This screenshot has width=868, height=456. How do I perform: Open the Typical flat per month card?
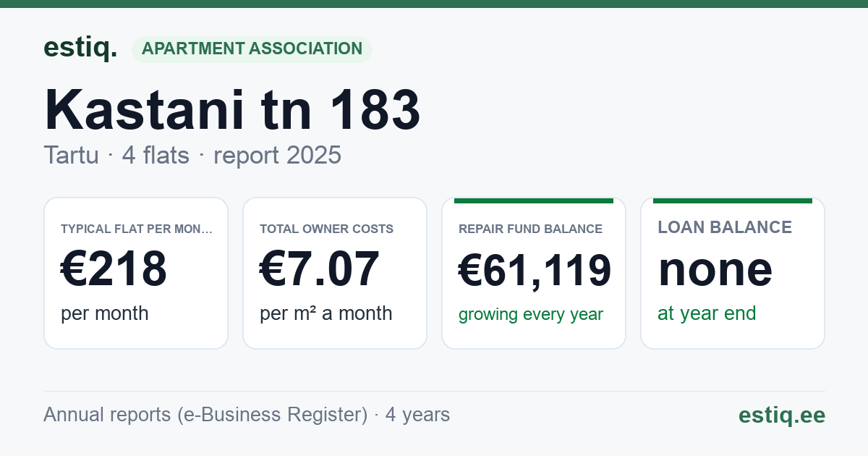136,273
